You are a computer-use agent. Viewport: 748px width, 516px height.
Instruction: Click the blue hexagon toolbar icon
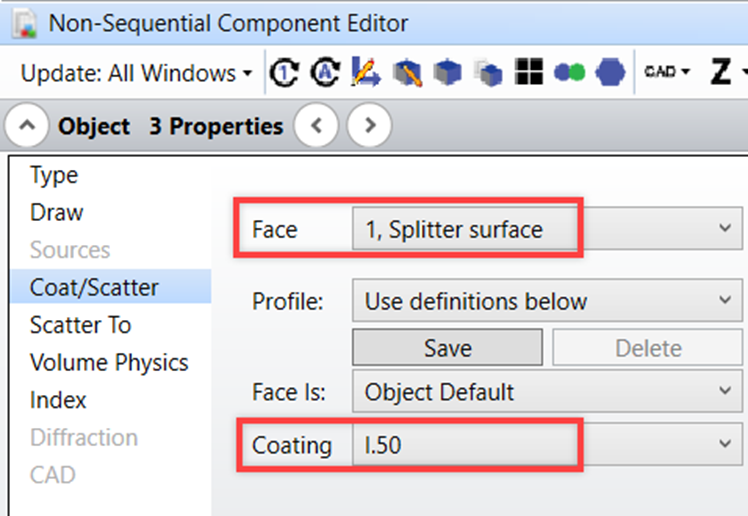(609, 73)
